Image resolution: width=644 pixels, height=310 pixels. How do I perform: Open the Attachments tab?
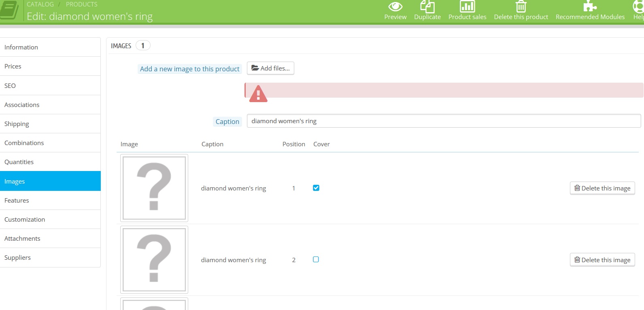pyautogui.click(x=50, y=238)
